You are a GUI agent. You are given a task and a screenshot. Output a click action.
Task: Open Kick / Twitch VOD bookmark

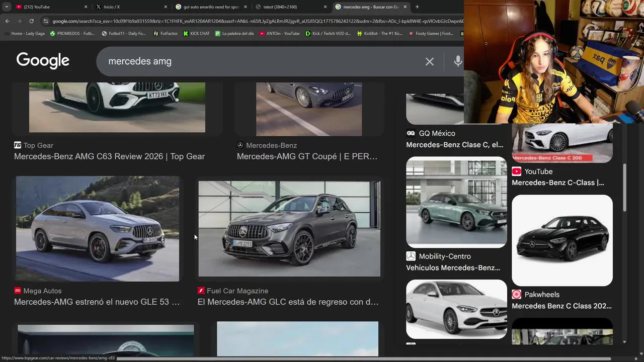328,34
